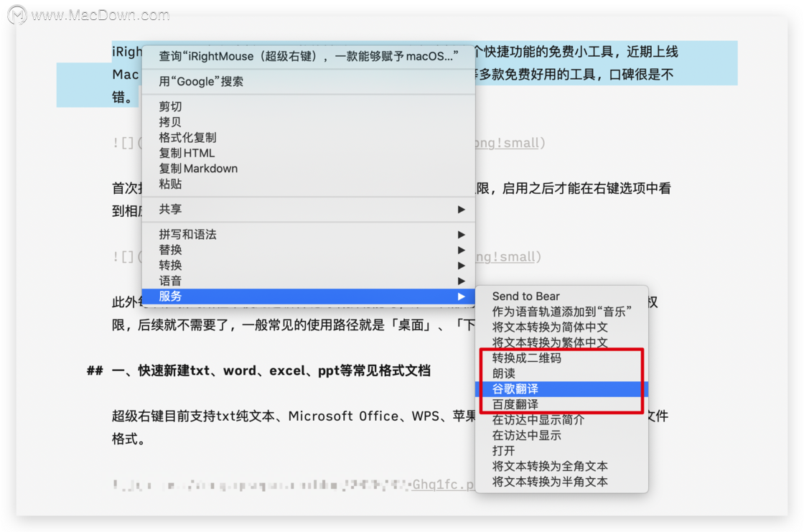Viewport: 804px width, 532px height.
Task: Click the selected text 个快捷功能的免费小工具，近期上线
Action: pos(577,51)
